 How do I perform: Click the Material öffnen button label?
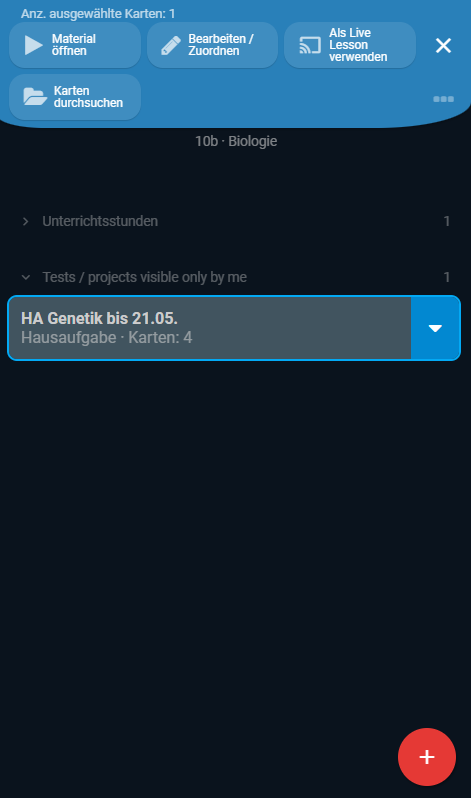(x=74, y=45)
